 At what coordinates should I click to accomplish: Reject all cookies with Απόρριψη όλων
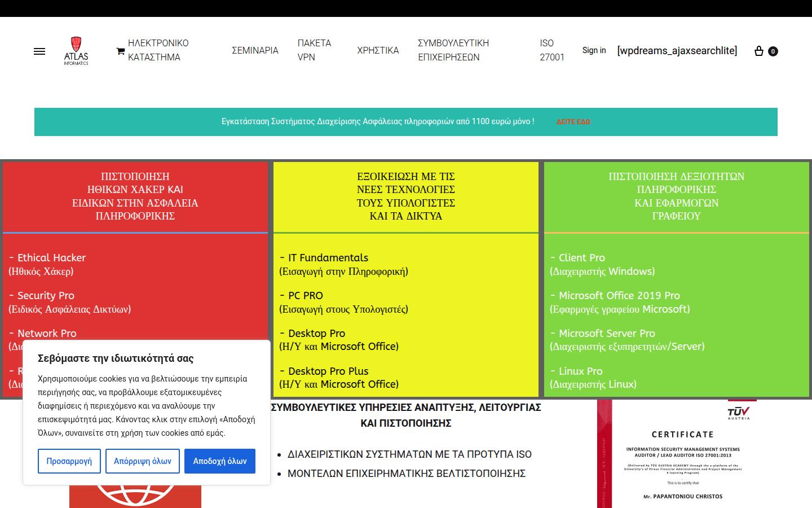tap(143, 461)
